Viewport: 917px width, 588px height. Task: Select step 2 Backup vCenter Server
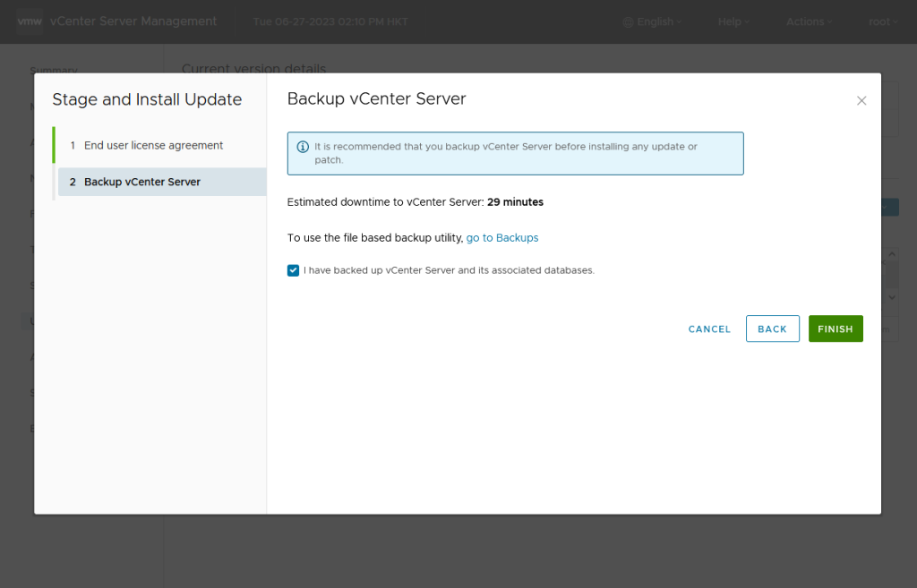[x=142, y=182]
